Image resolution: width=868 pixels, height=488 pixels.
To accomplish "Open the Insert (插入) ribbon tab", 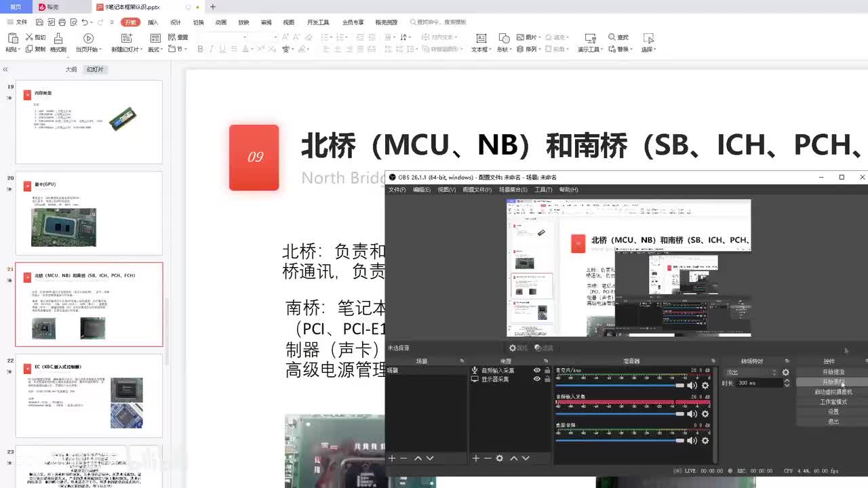I will [x=153, y=22].
